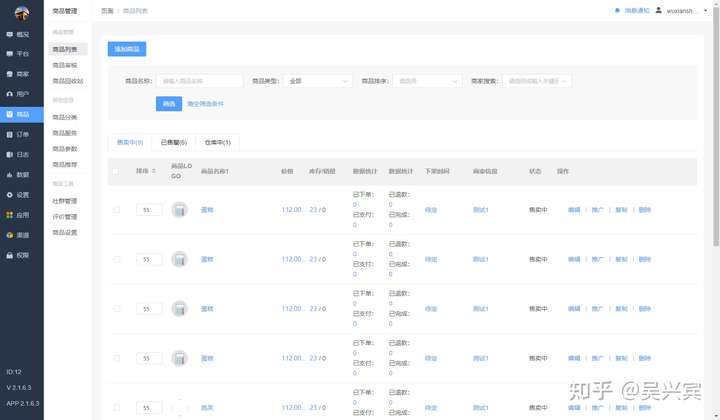
Task: Click 删除 delete in the second row
Action: point(645,259)
